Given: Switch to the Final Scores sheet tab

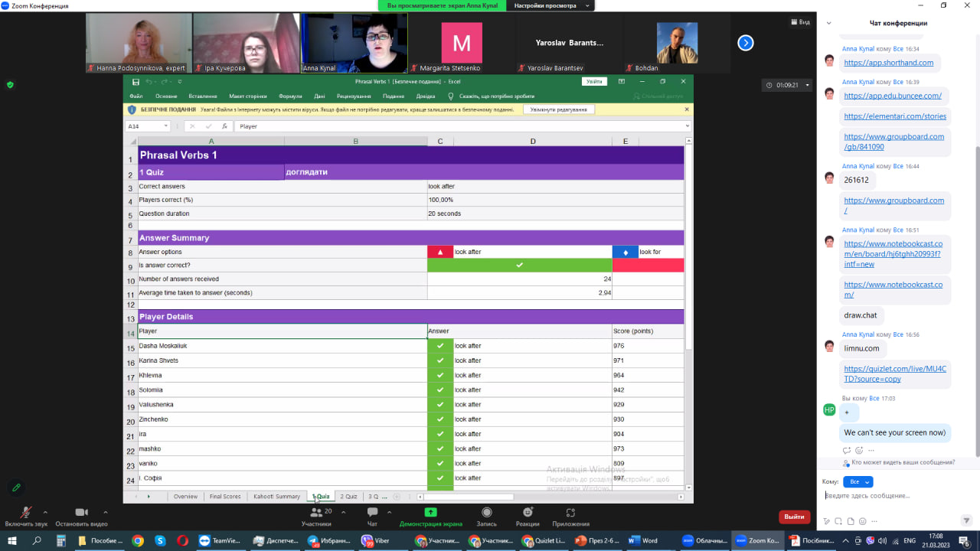Looking at the screenshot, I should coord(225,497).
